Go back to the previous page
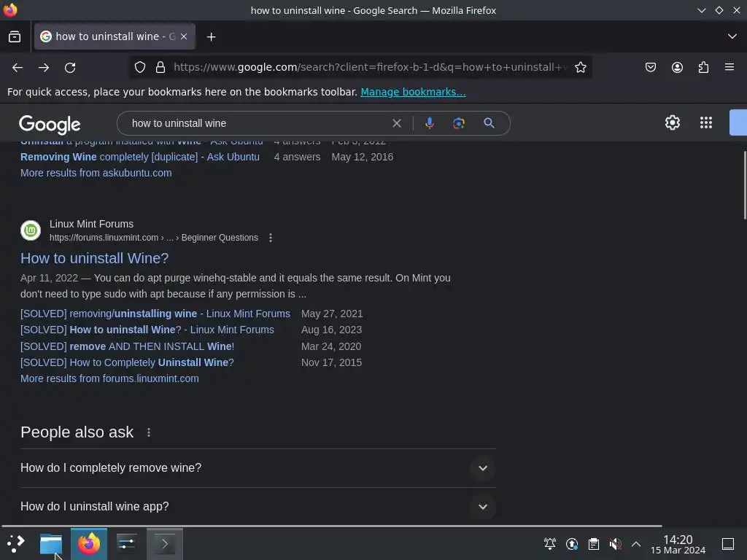 click(x=18, y=68)
